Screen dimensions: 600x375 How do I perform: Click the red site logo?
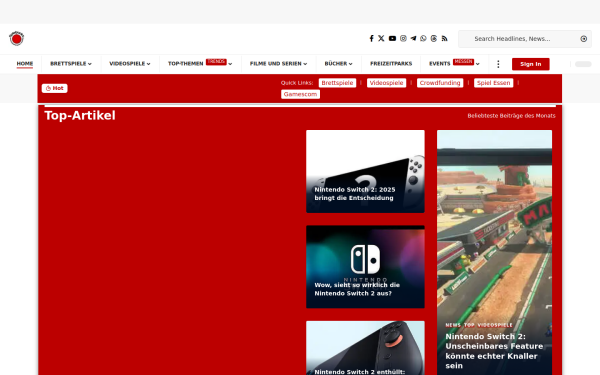coord(16,38)
